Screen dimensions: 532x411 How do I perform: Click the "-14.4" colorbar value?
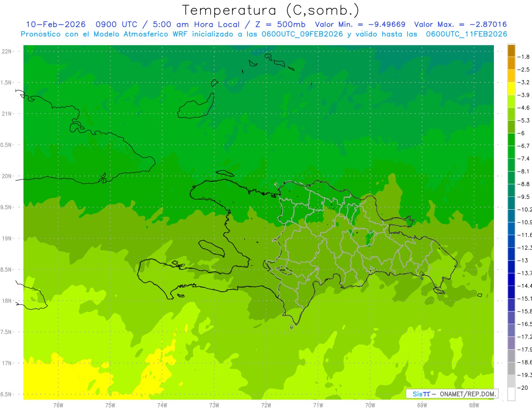click(525, 286)
